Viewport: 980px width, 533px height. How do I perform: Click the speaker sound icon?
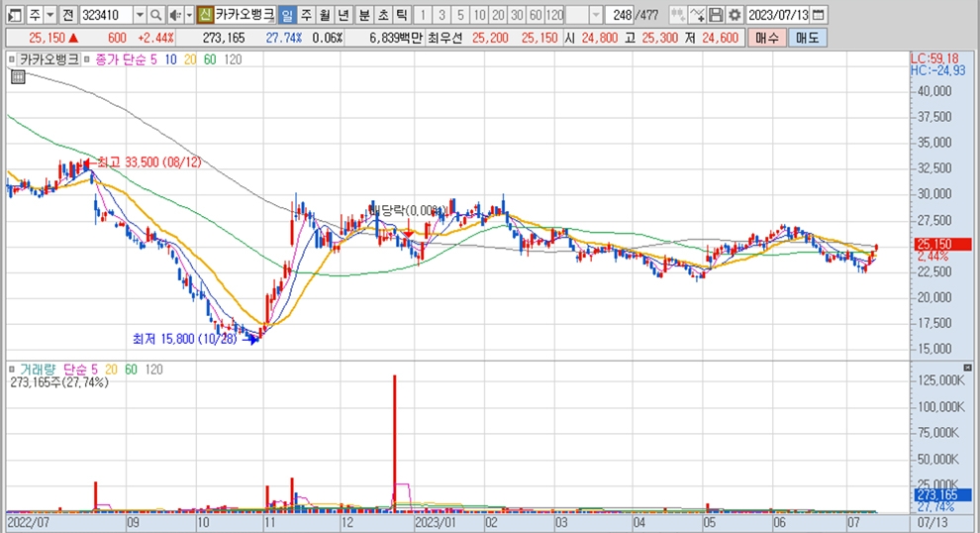pyautogui.click(x=174, y=15)
